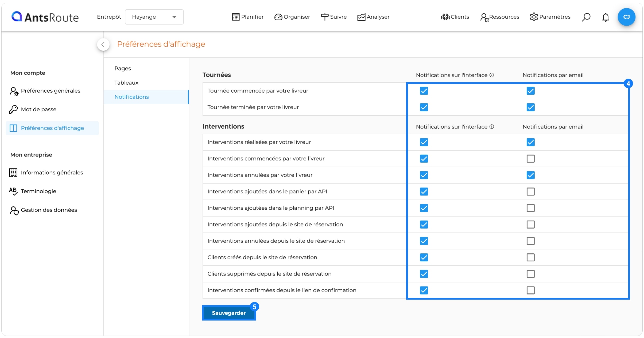This screenshot has height=338, width=644.
Task: Open the notifications bell icon
Action: pyautogui.click(x=606, y=17)
